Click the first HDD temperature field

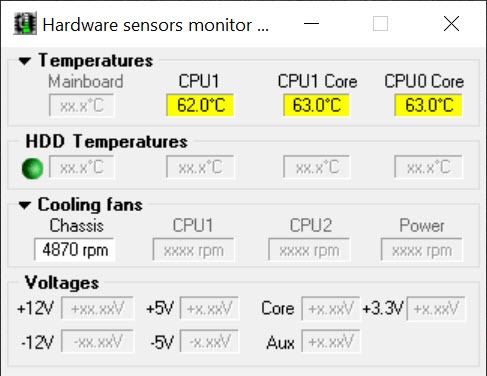82,167
